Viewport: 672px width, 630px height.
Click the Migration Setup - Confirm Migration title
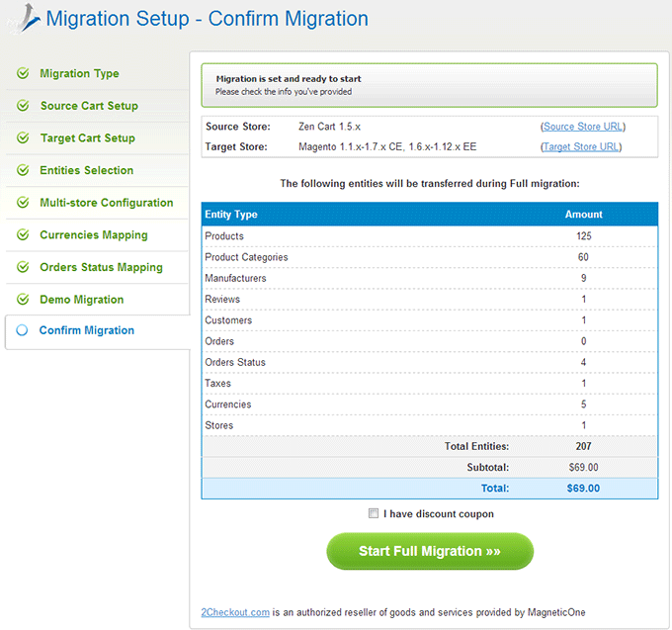click(x=207, y=19)
